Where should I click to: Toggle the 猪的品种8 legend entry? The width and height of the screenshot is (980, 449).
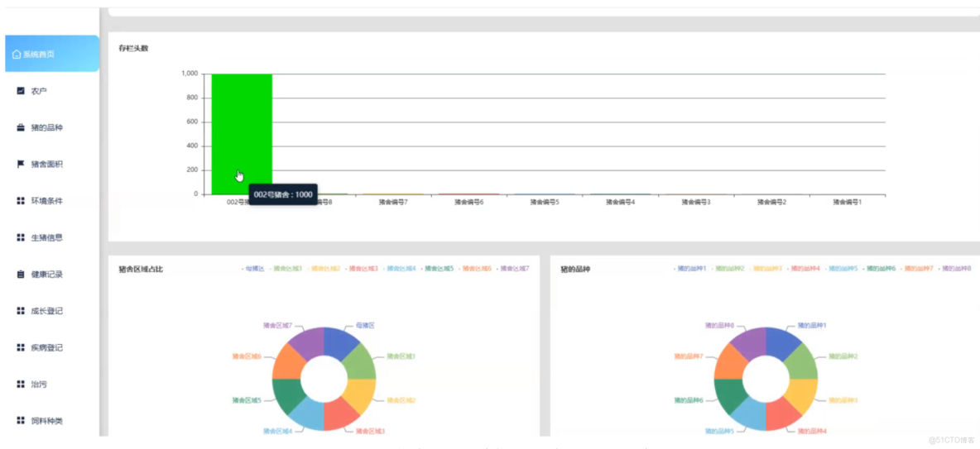955,269
